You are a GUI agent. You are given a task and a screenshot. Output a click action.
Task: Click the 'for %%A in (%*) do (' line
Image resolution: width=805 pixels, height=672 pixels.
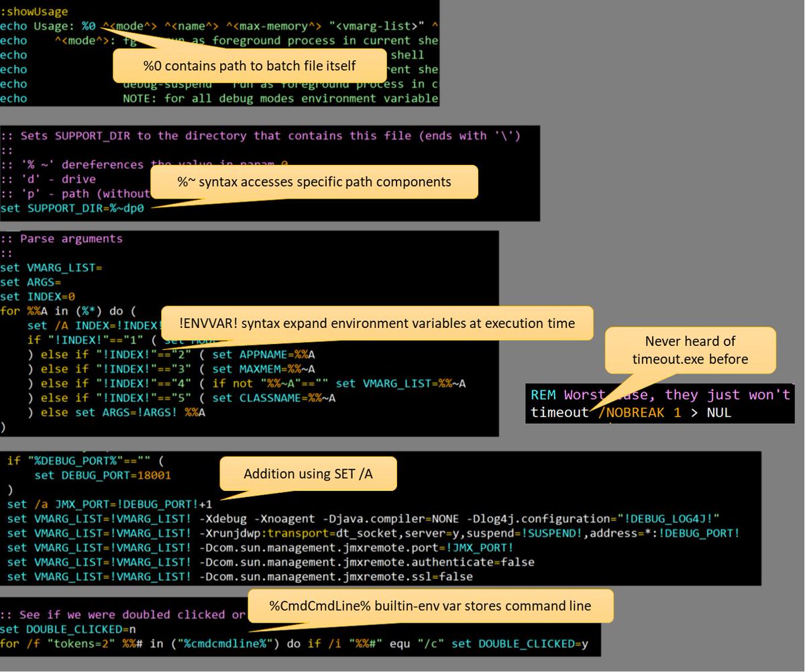pyautogui.click(x=68, y=311)
